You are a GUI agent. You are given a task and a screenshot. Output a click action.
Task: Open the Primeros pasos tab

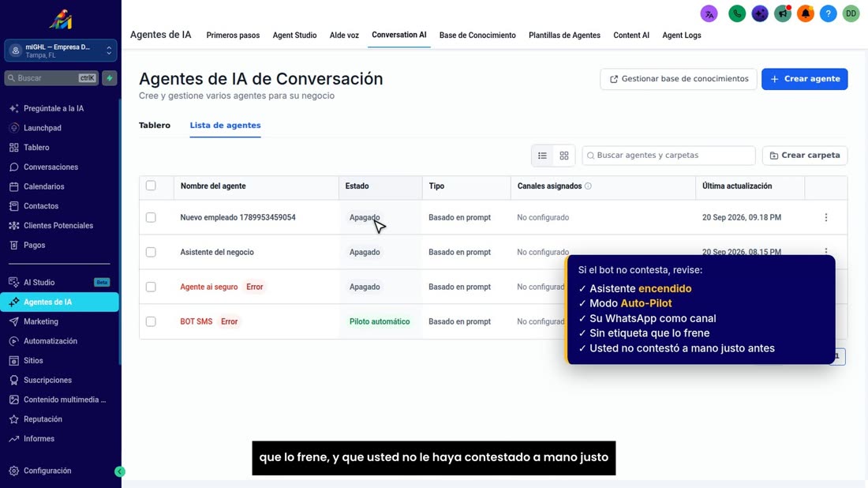[x=233, y=36]
